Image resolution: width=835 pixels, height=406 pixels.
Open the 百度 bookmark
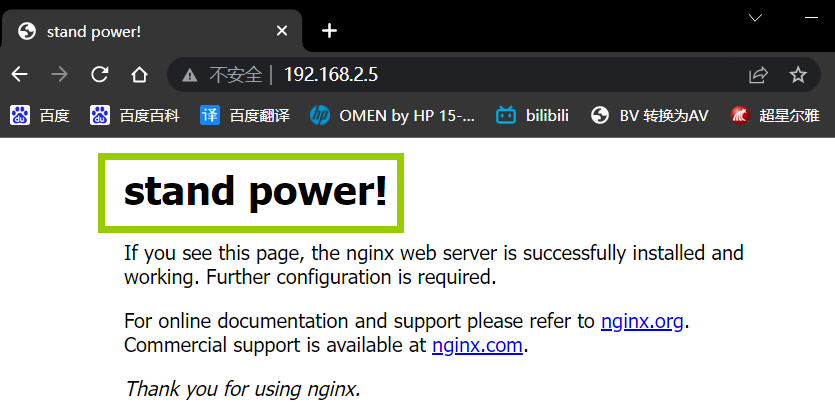[39, 115]
